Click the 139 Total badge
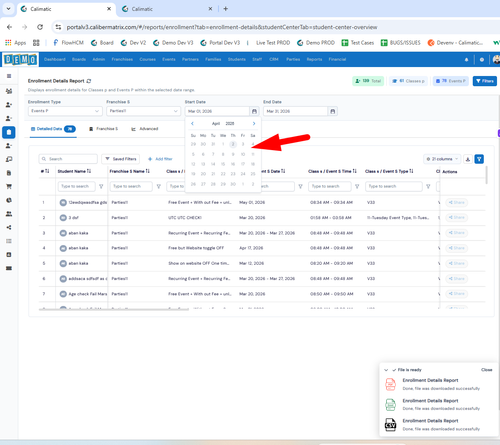Image resolution: width=500 pixels, height=445 pixels. point(368,81)
